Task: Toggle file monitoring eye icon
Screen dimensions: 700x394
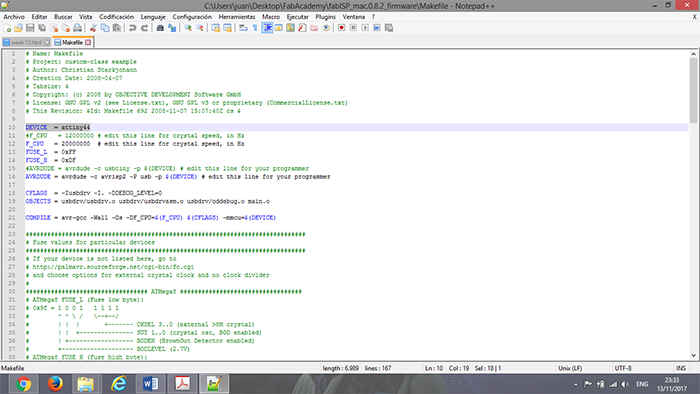Action: [326, 28]
